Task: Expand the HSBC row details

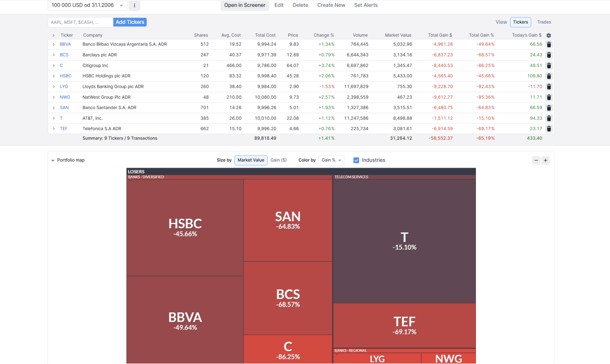Action: 54,76
